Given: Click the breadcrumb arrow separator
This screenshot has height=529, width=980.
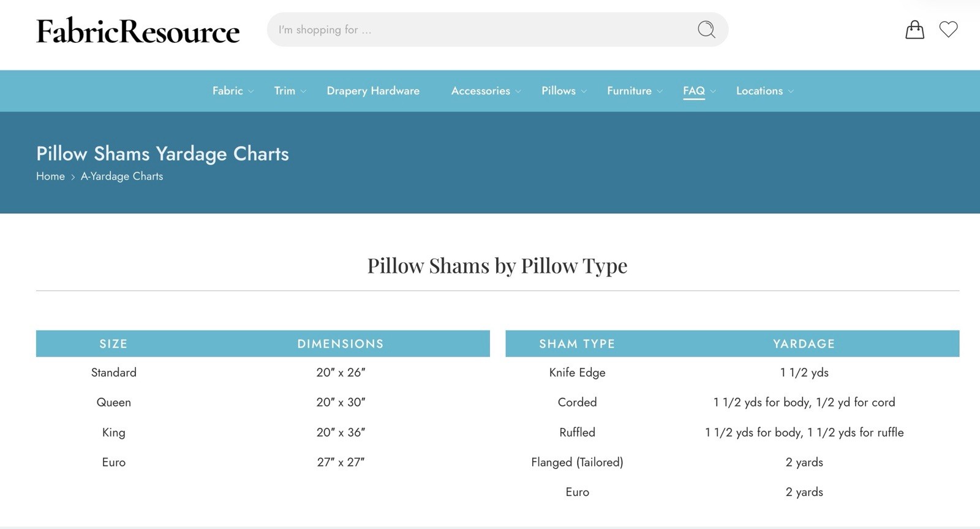Looking at the screenshot, I should click(73, 177).
